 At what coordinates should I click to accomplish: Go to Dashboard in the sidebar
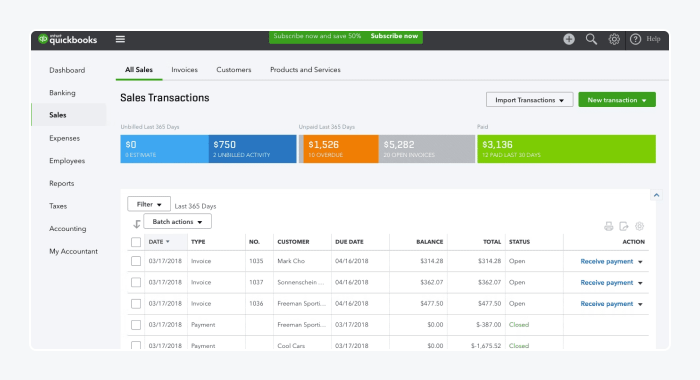(x=67, y=70)
